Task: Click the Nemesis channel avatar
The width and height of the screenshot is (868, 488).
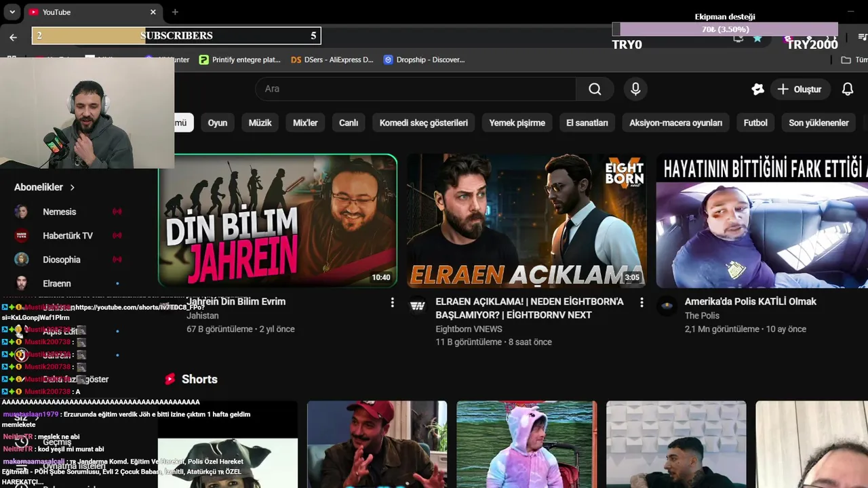Action: tap(22, 211)
